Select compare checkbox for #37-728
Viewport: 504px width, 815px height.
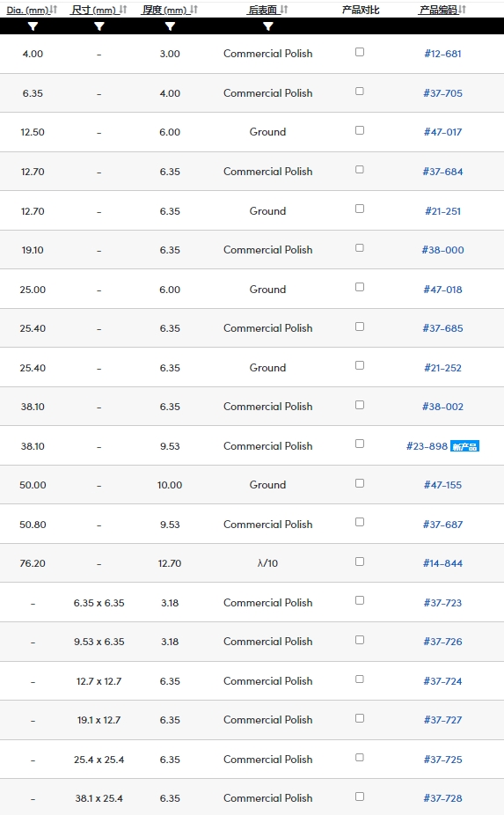[x=360, y=797]
